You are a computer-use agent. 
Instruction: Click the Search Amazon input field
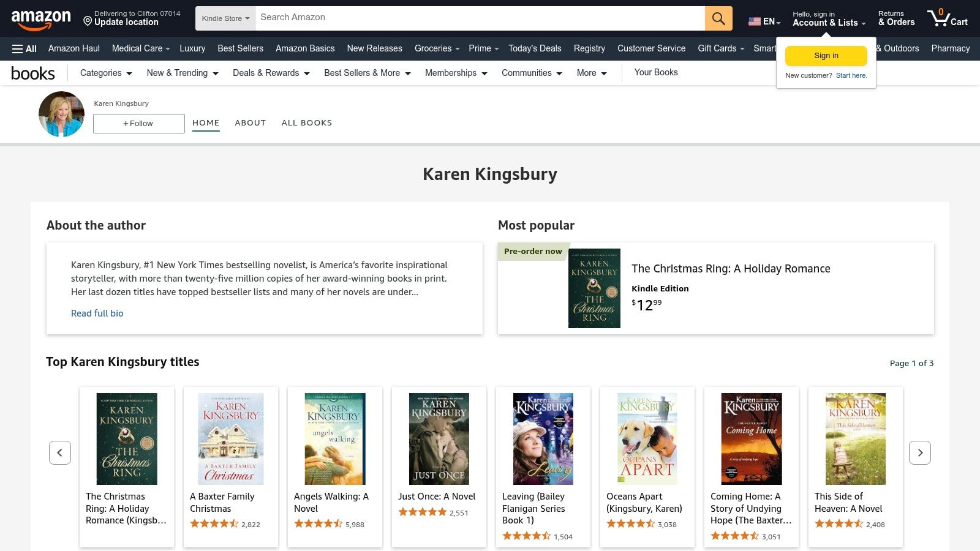tap(480, 18)
